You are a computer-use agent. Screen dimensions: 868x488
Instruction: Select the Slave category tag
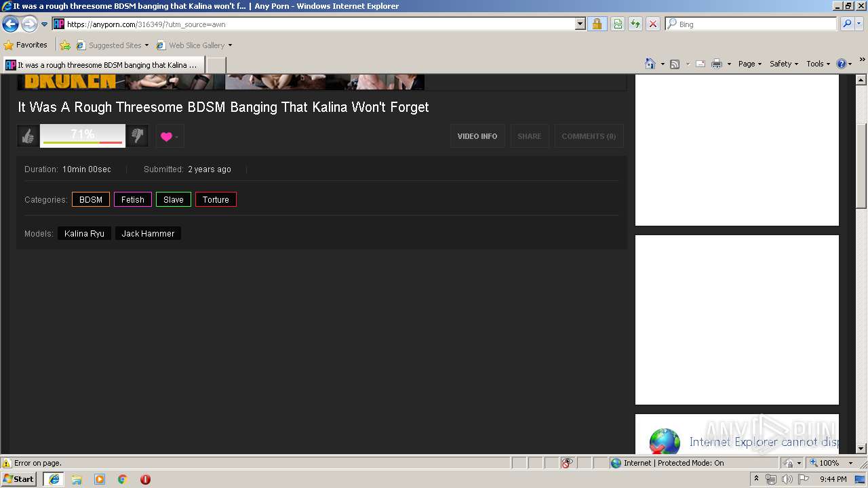174,200
